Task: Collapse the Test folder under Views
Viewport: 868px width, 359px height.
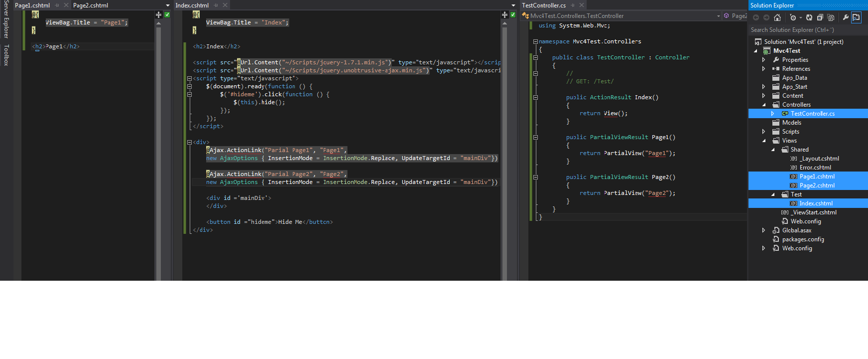Action: click(x=773, y=194)
